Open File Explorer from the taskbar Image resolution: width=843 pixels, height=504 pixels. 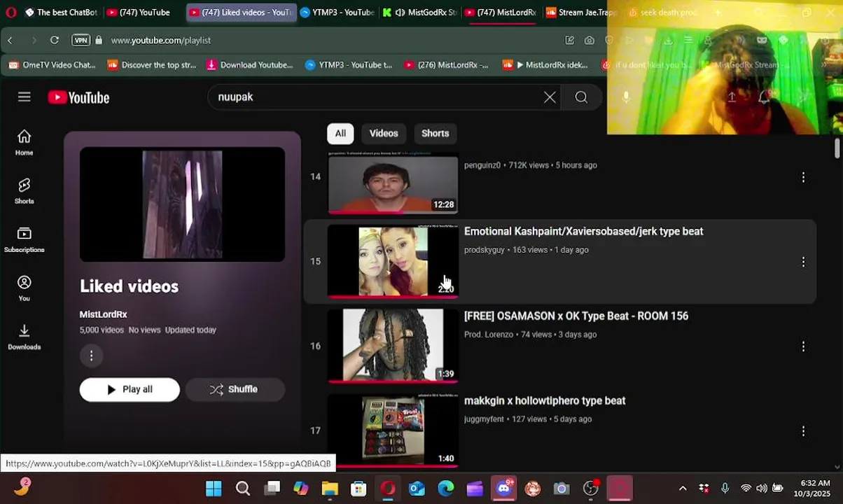(x=330, y=489)
